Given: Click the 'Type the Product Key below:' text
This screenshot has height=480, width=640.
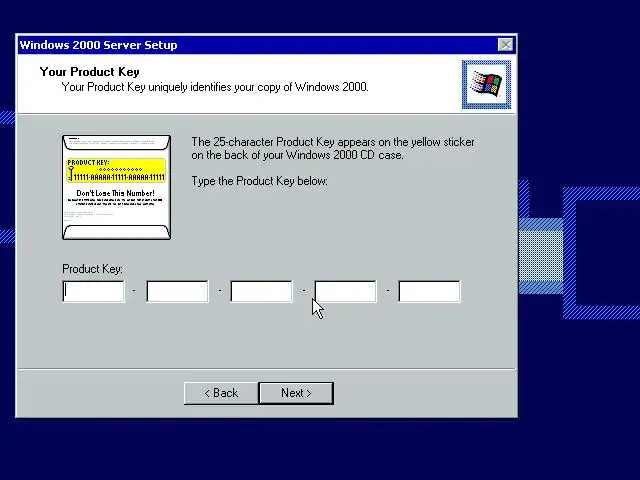Looking at the screenshot, I should (x=260, y=181).
